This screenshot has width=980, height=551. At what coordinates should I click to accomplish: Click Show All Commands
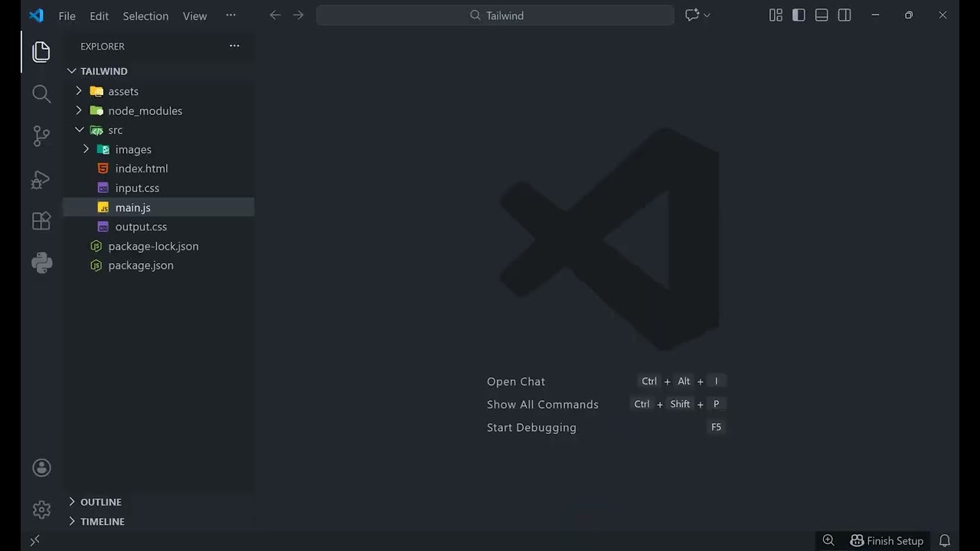click(x=543, y=404)
